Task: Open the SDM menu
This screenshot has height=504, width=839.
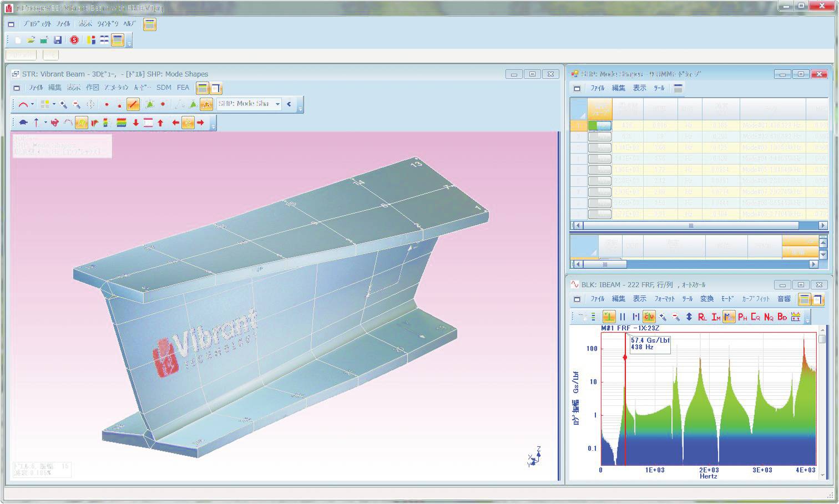Action: point(164,88)
